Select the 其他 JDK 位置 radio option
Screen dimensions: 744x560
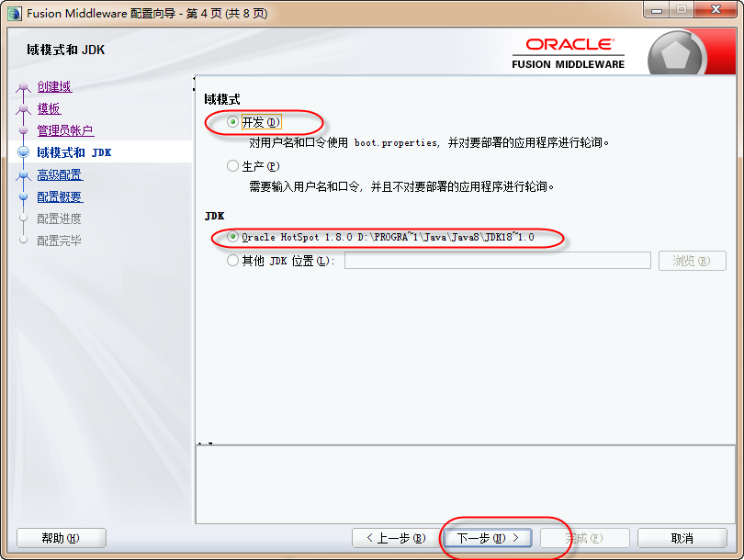coord(232,261)
